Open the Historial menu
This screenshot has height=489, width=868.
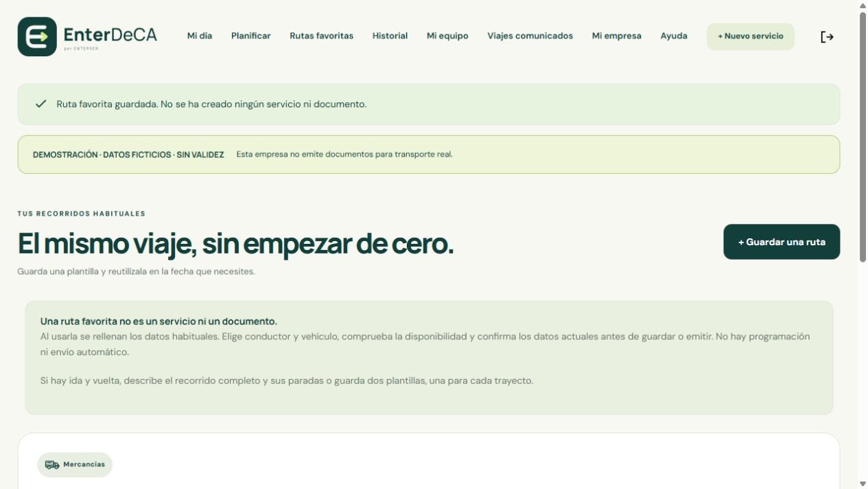(390, 36)
